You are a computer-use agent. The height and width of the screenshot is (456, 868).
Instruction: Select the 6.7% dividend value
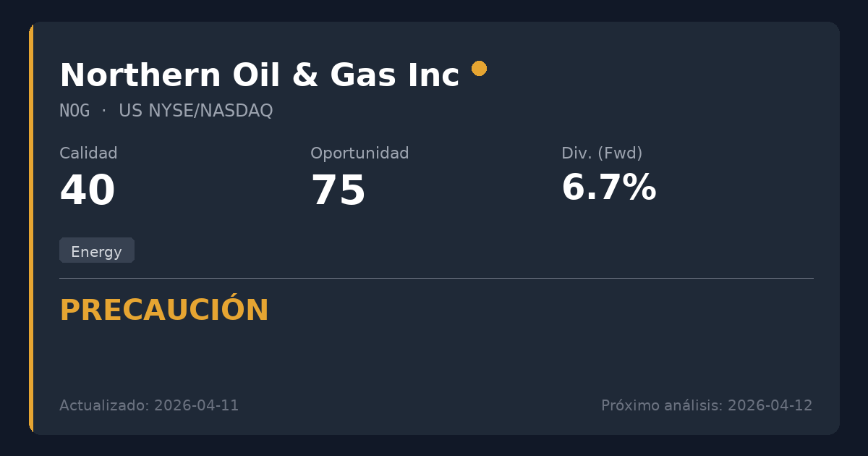pos(608,188)
